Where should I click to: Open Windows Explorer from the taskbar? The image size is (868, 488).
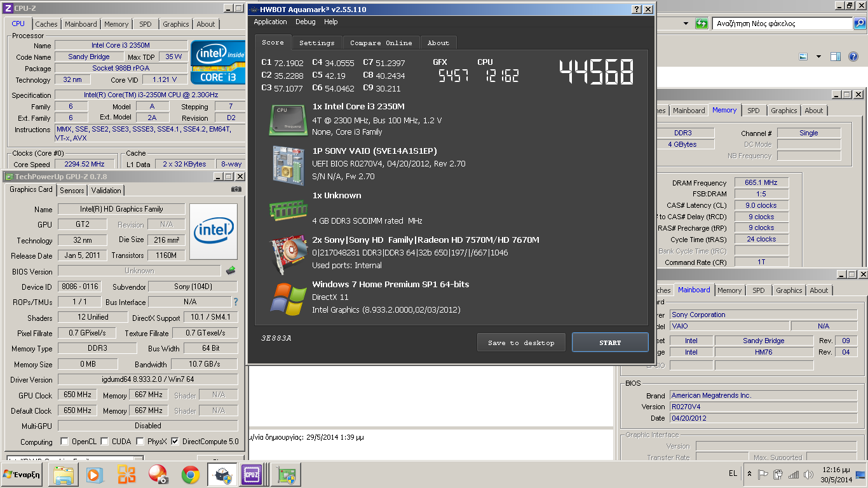(63, 475)
